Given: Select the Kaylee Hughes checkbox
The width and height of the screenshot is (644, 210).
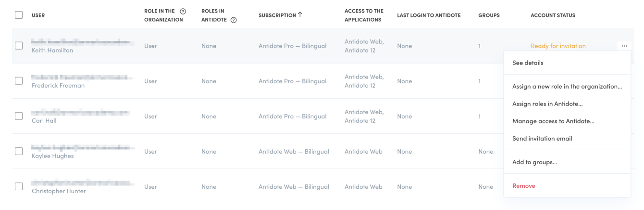Looking at the screenshot, I should click(x=19, y=151).
